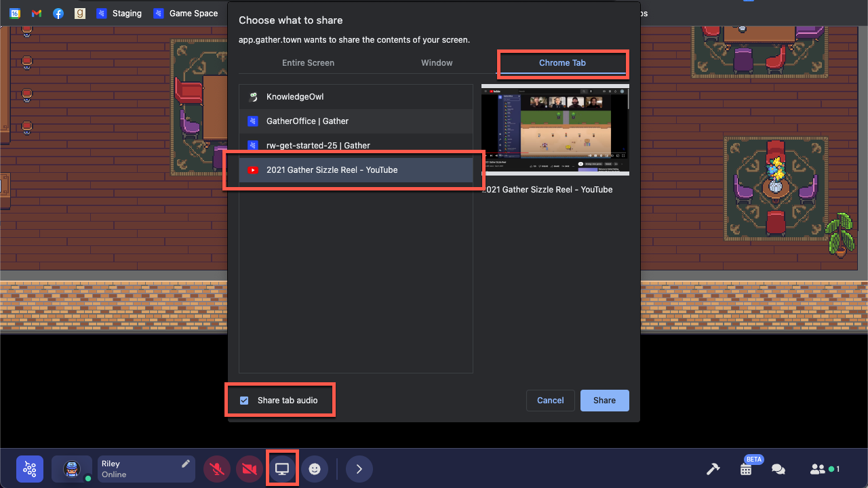
Task: Open the Staging bookmark
Action: [119, 13]
